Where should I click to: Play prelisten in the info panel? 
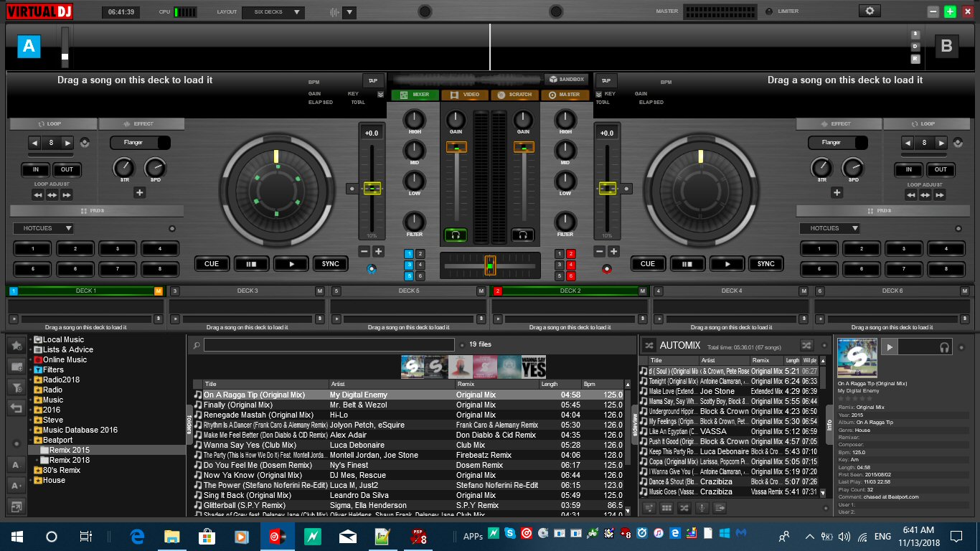(x=889, y=347)
